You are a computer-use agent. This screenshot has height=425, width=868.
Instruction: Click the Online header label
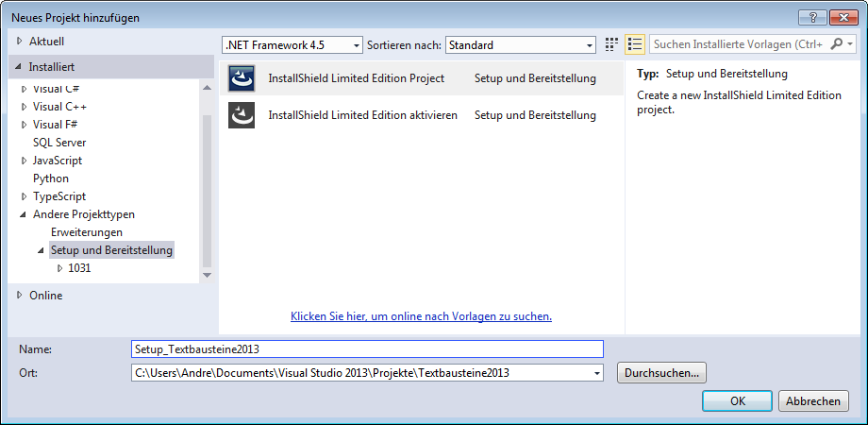point(46,296)
